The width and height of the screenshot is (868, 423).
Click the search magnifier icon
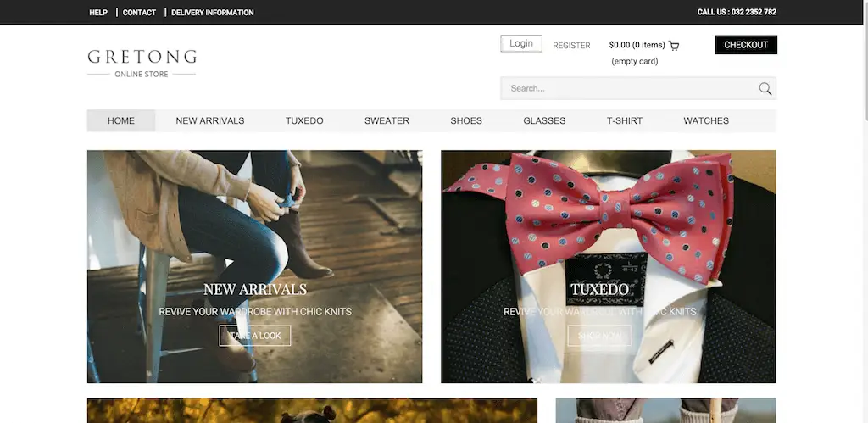(x=765, y=89)
